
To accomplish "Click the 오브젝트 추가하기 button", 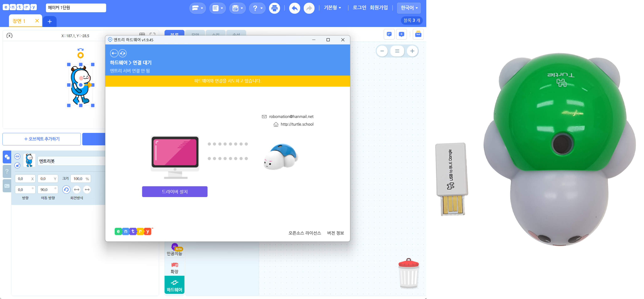I will click(x=42, y=139).
